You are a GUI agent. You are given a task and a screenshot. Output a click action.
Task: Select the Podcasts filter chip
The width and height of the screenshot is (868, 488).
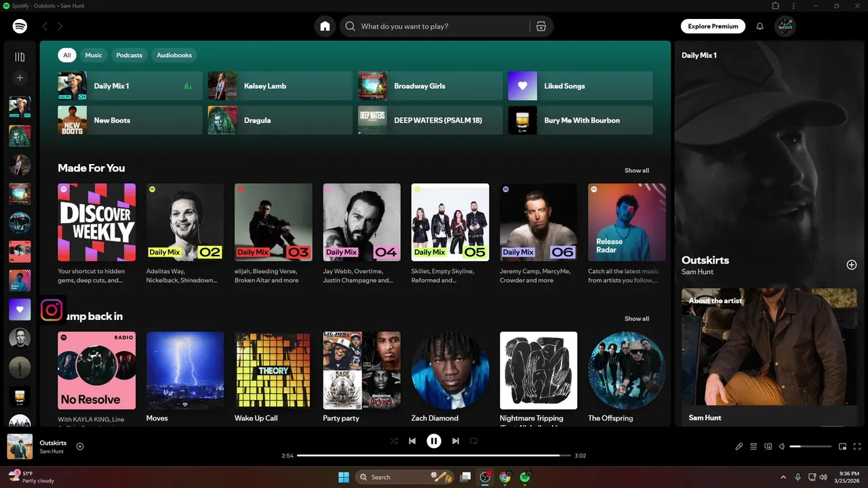(129, 56)
